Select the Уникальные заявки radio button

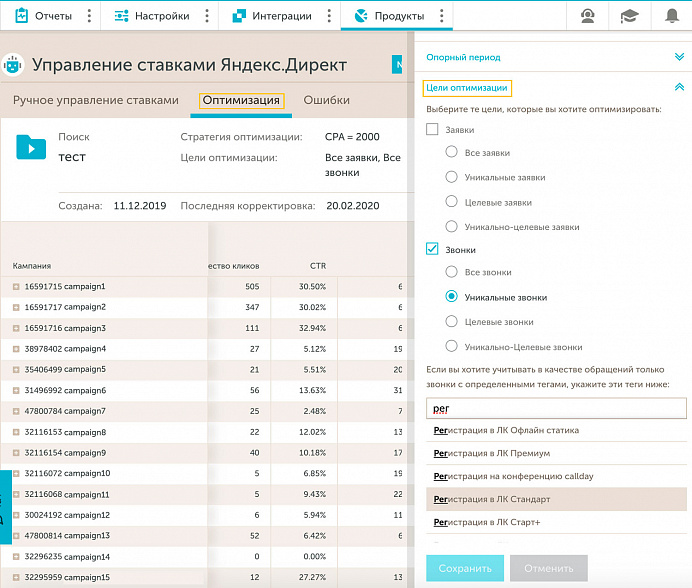coord(451,177)
